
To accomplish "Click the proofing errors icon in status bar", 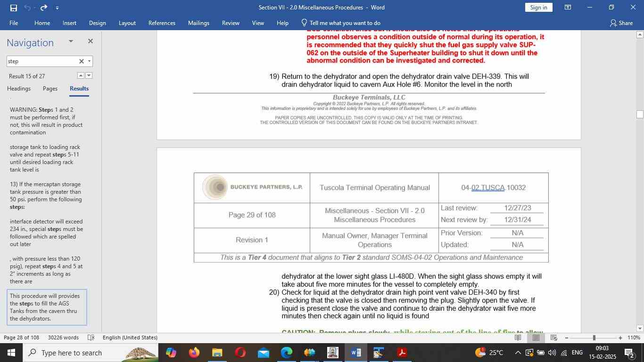I will click(x=91, y=337).
